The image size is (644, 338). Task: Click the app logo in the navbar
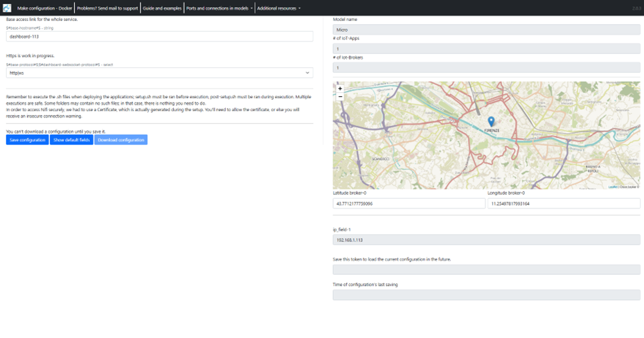point(7,8)
